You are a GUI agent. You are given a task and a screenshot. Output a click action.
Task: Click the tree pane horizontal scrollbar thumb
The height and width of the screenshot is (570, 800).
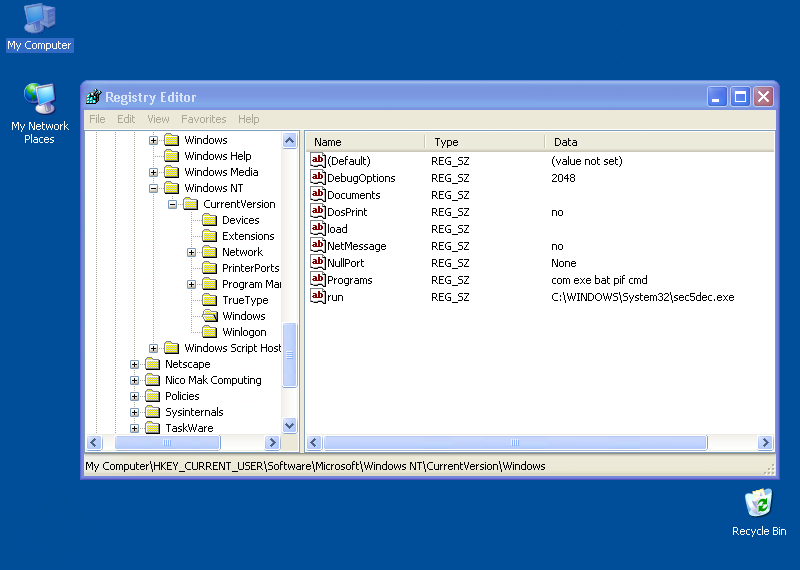pos(167,442)
